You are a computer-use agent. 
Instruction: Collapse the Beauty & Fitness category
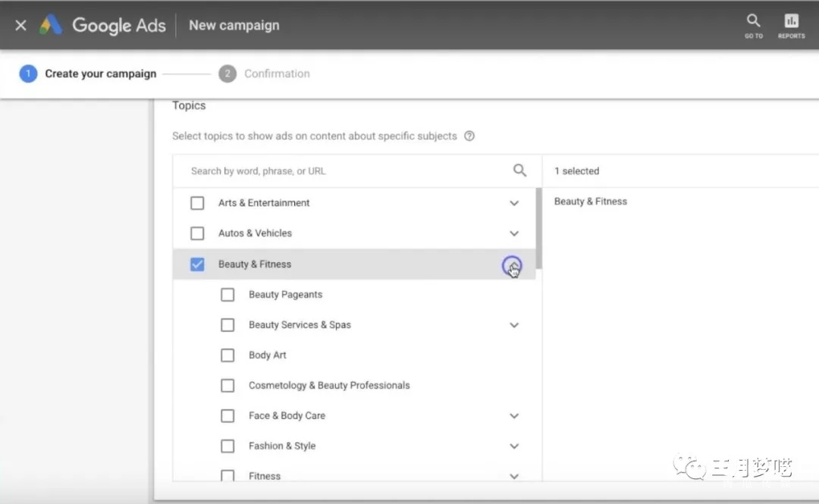point(513,265)
